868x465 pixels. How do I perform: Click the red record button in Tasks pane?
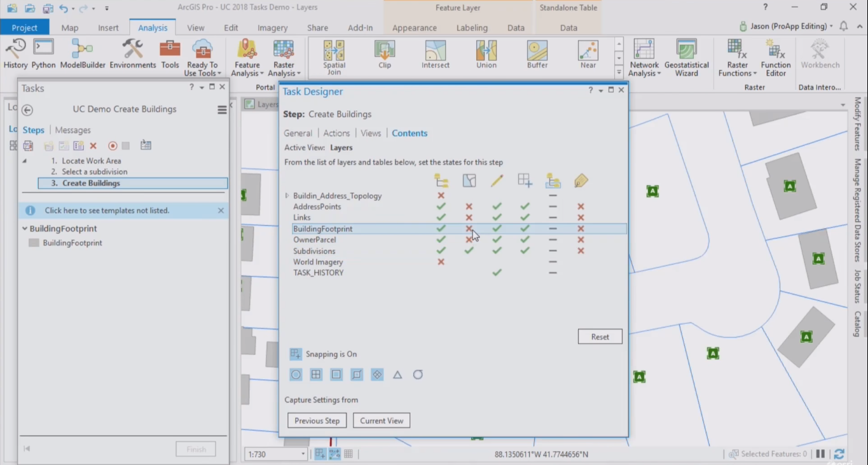[113, 146]
